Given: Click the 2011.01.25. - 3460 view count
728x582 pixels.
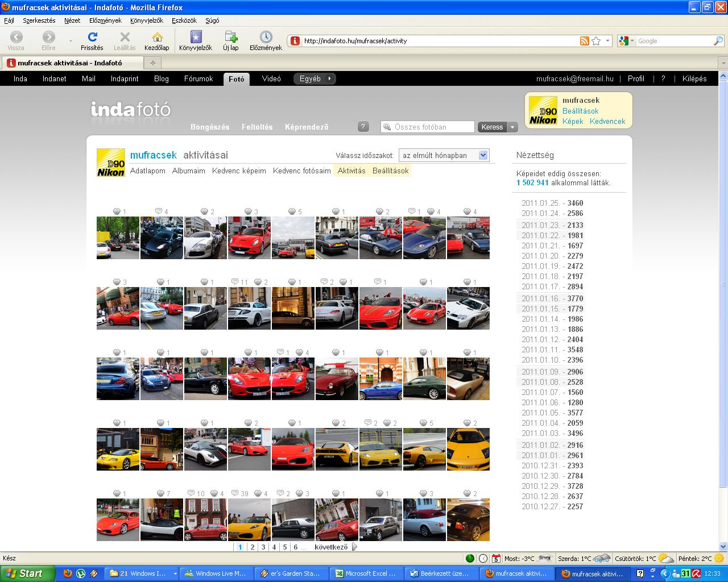Looking at the screenshot, I should (x=552, y=203).
